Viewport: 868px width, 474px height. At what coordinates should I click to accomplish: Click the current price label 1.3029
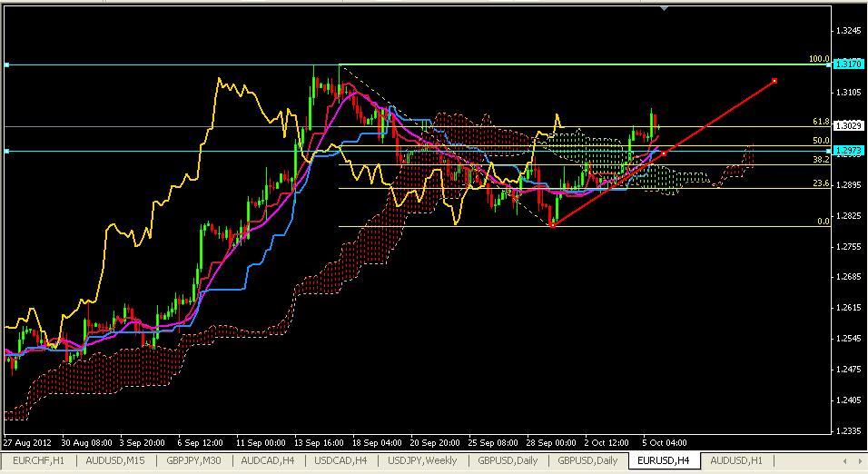point(848,125)
